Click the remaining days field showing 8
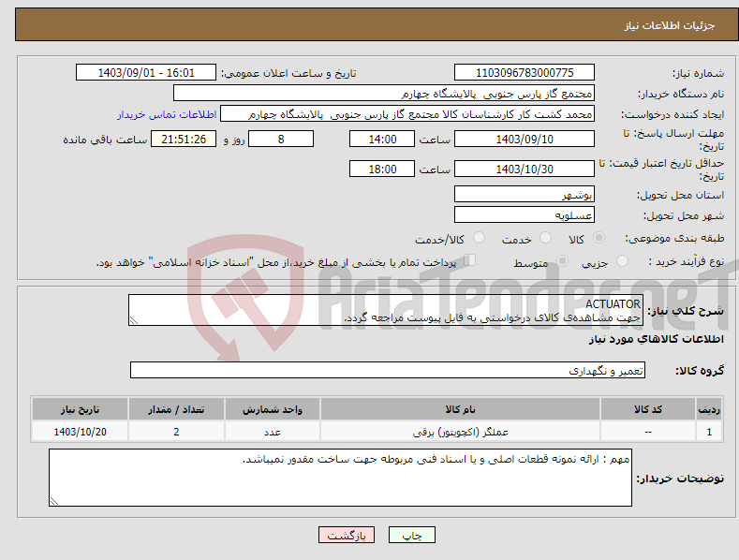Viewport: 739px width, 560px height. coord(281,139)
